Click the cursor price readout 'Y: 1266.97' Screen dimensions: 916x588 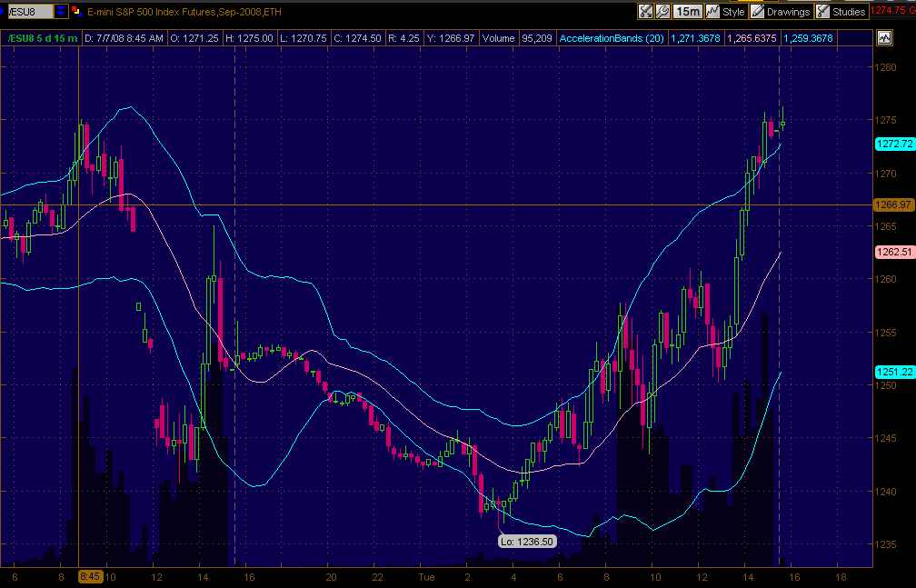[451, 38]
